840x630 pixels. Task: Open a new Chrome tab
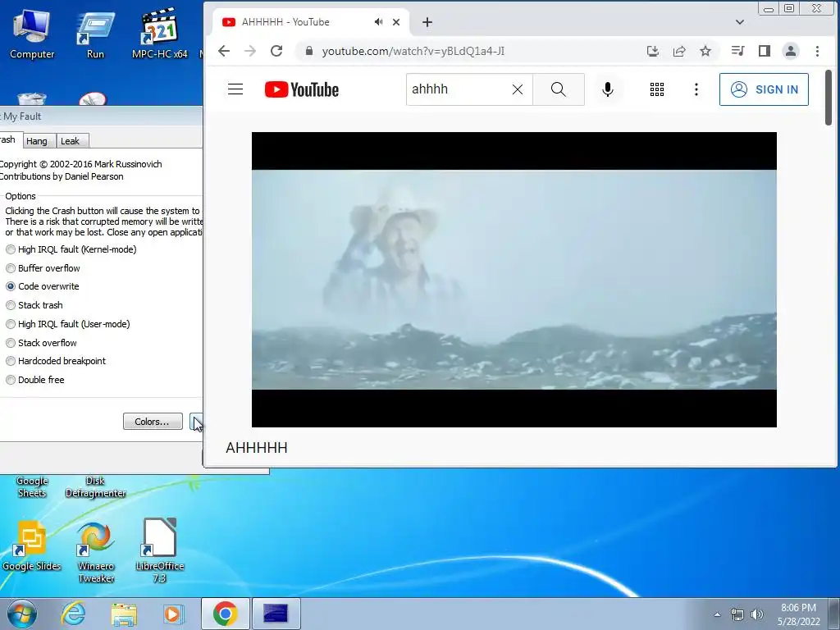coord(427,22)
